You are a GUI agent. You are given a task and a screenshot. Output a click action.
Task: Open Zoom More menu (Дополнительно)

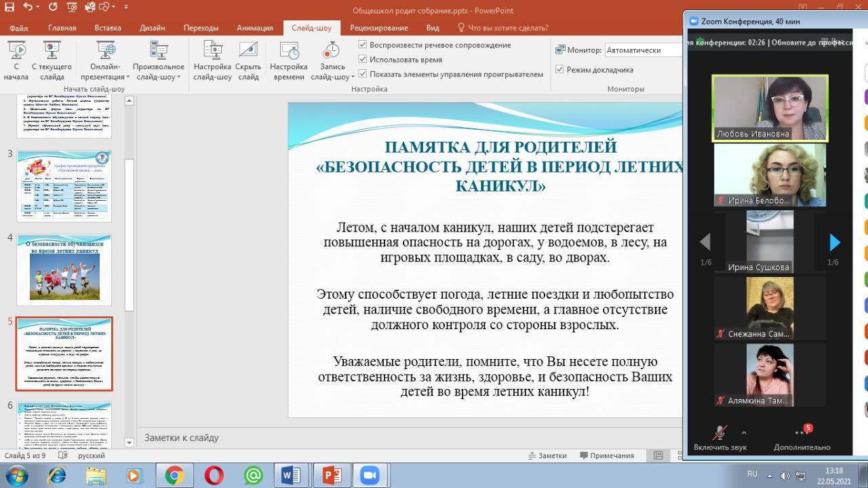coord(802,438)
